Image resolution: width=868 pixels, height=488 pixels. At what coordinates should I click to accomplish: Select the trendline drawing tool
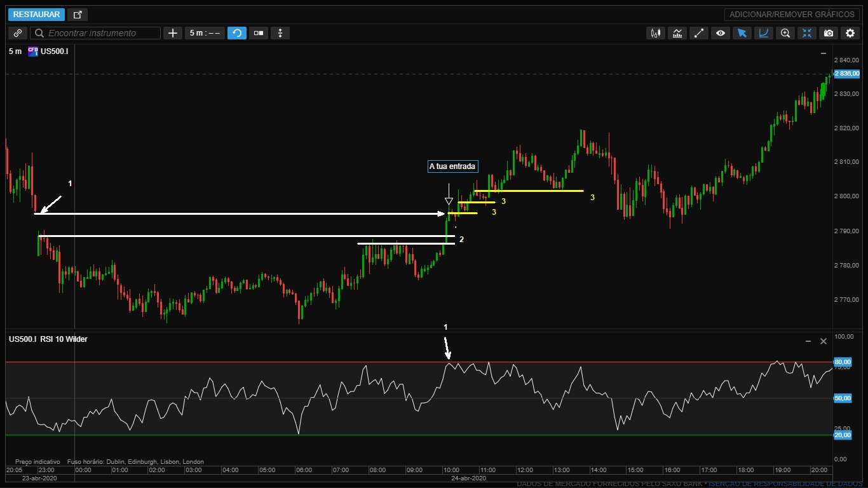coord(699,33)
